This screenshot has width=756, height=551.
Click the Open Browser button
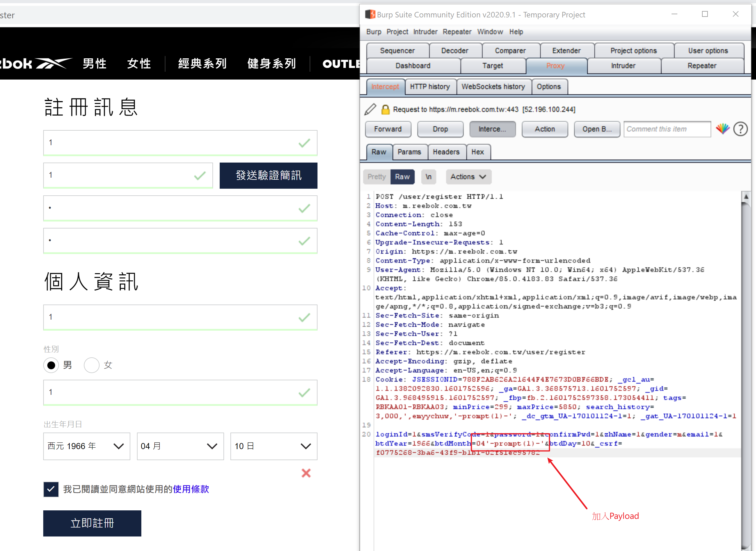point(597,129)
